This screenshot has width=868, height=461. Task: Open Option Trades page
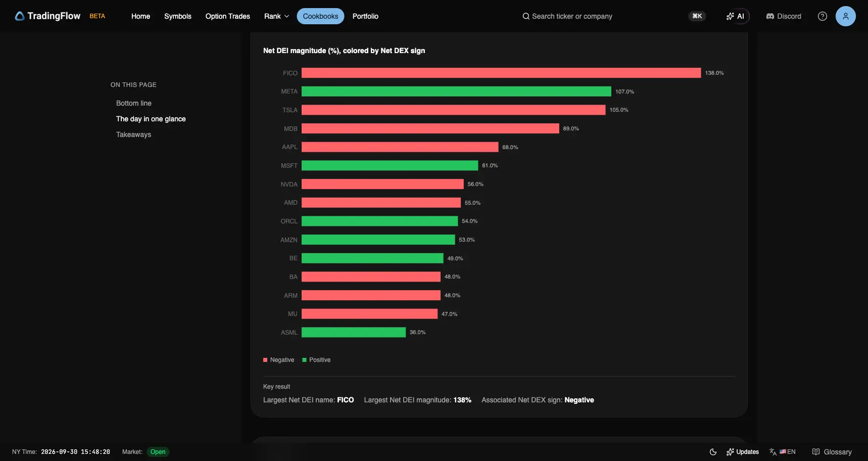click(x=228, y=16)
